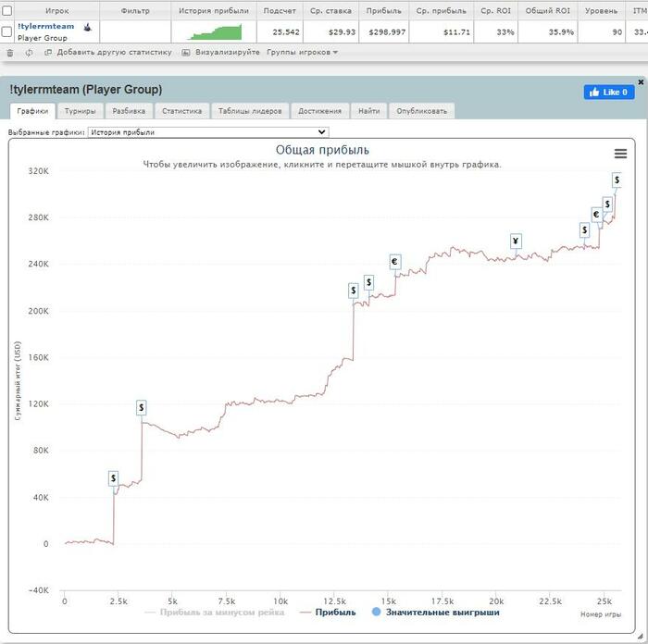
Task: Click the Общая прибыль chart title
Action: coord(322,150)
